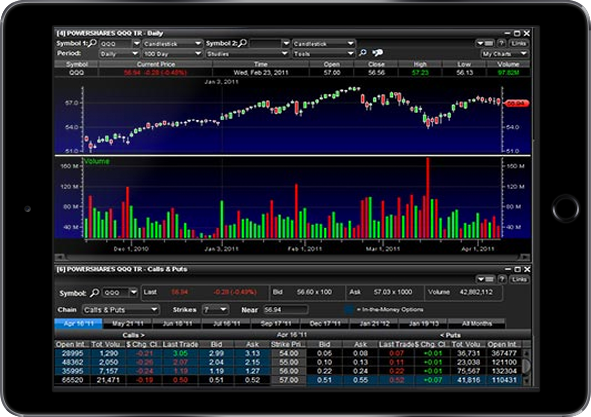This screenshot has width=591, height=417.
Task: Click the < Puts header
Action: tap(450, 335)
